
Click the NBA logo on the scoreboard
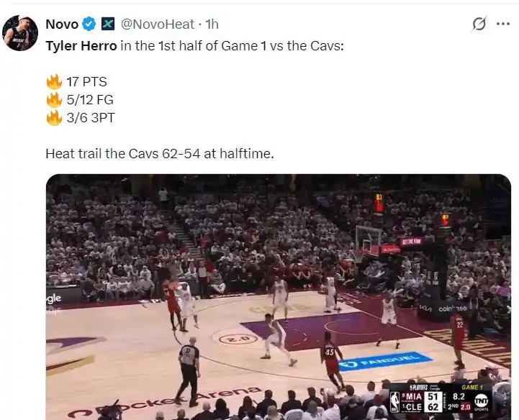(x=395, y=402)
